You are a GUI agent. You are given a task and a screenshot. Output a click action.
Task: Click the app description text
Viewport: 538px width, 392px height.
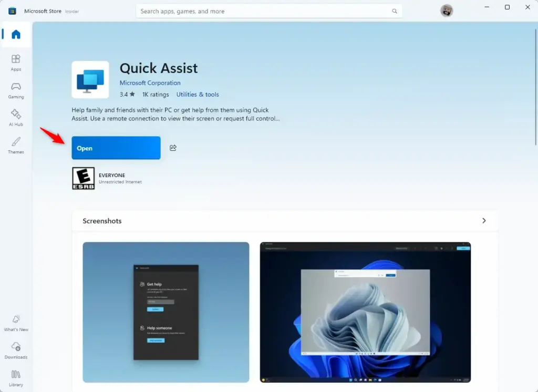(x=175, y=115)
